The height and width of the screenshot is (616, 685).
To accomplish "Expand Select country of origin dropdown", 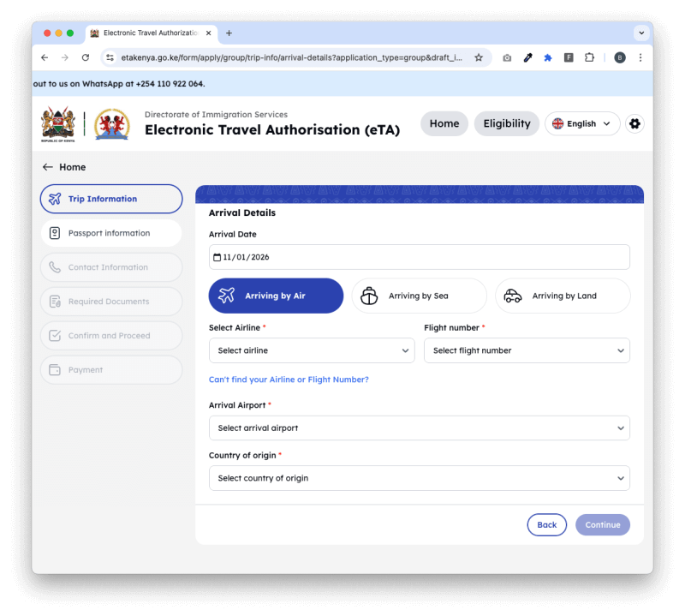I will [420, 478].
